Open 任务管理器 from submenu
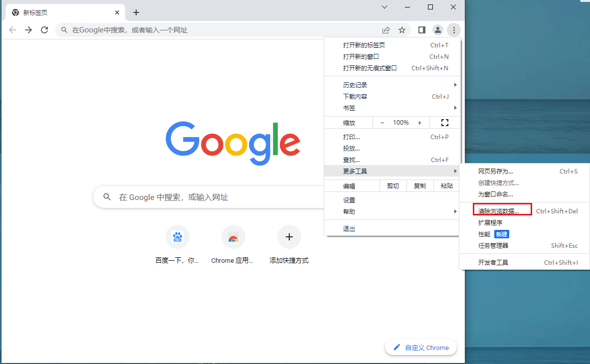 tap(525, 245)
